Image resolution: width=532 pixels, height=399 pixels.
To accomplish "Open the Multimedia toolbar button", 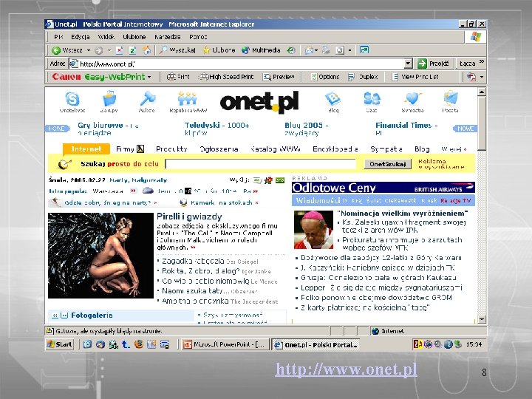I will tap(262, 50).
